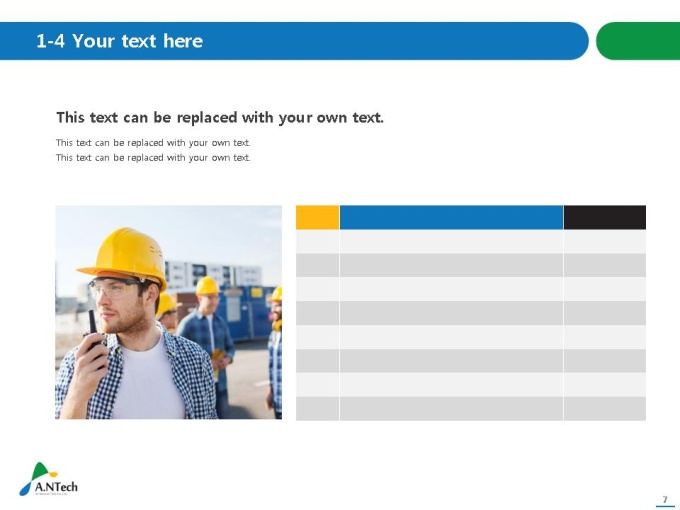Click the green leaf shape in logo
Screen dimensions: 680x510
point(40,471)
